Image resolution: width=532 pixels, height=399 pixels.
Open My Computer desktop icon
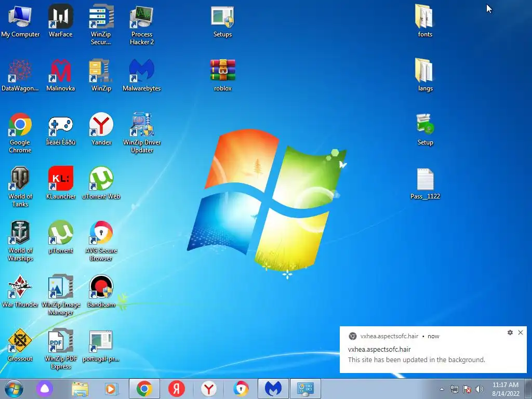(x=20, y=21)
